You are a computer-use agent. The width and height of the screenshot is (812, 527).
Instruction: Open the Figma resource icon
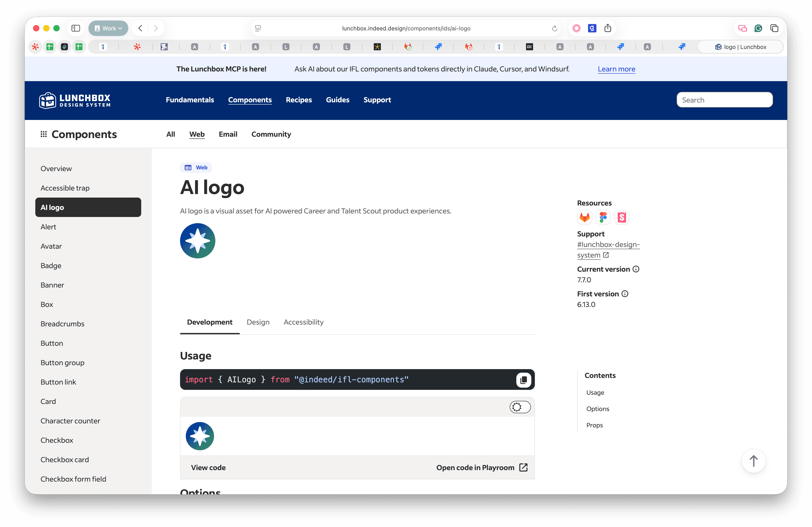pyautogui.click(x=603, y=217)
